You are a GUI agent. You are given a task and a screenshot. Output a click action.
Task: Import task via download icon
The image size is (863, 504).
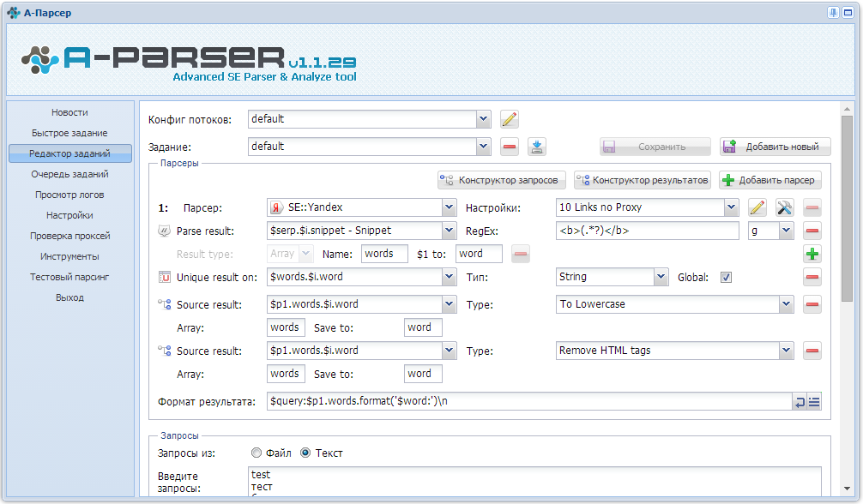537,147
